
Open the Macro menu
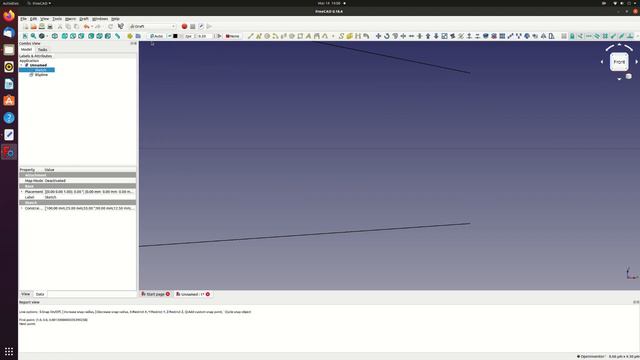(71, 19)
